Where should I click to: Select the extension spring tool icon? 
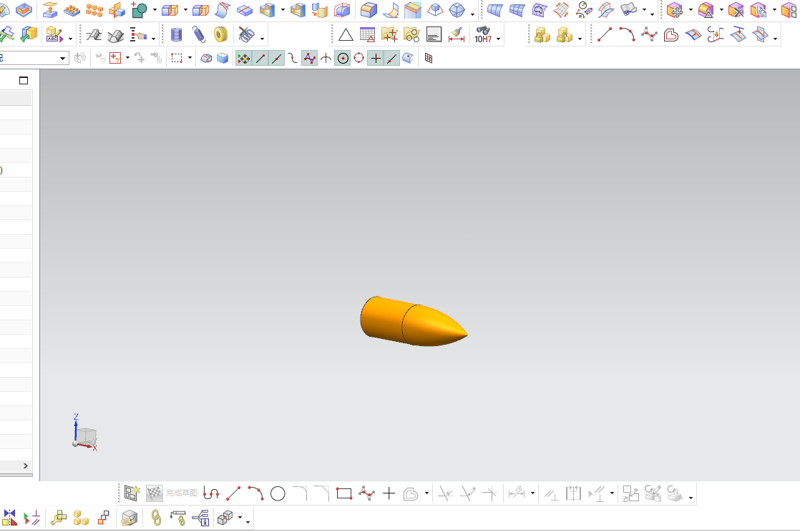click(198, 35)
